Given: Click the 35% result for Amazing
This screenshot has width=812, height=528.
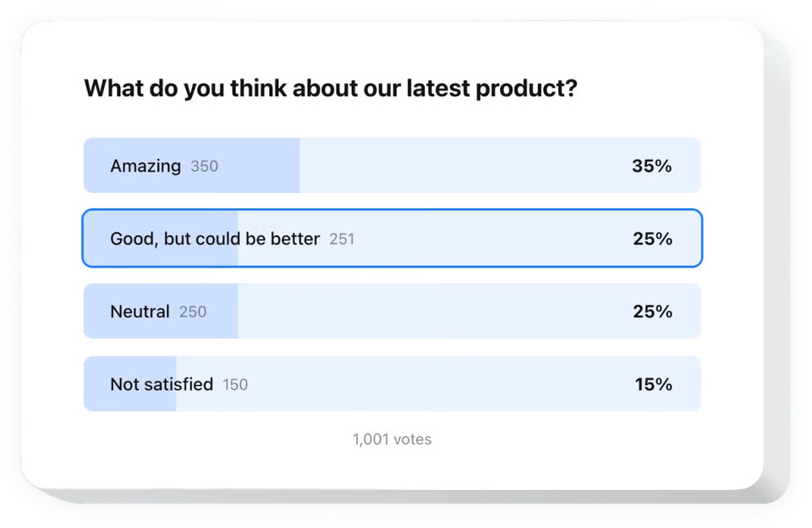Looking at the screenshot, I should point(651,166).
